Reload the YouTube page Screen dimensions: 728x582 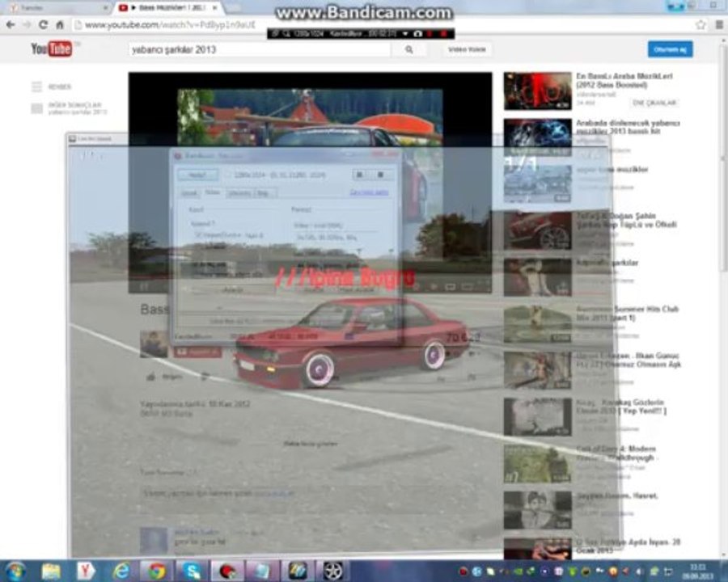[43, 24]
